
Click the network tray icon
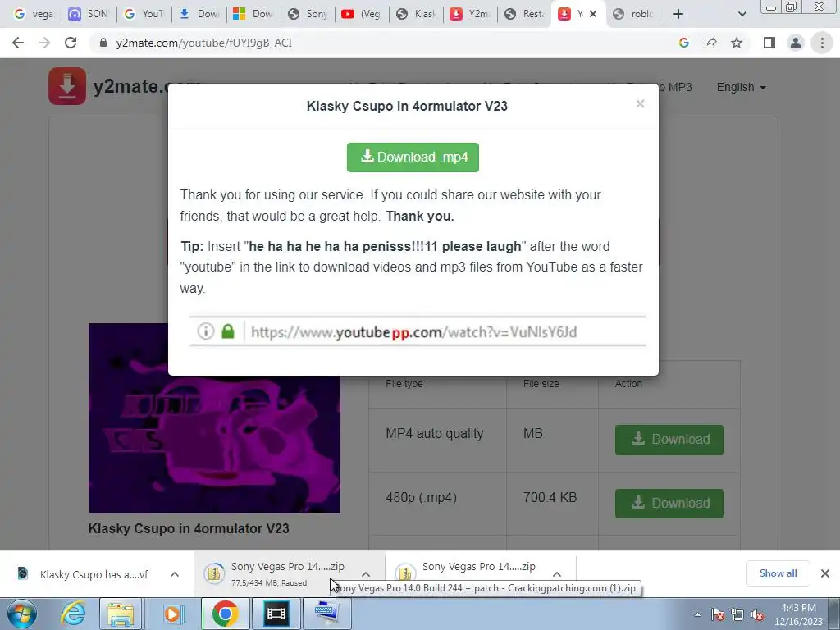click(737, 615)
